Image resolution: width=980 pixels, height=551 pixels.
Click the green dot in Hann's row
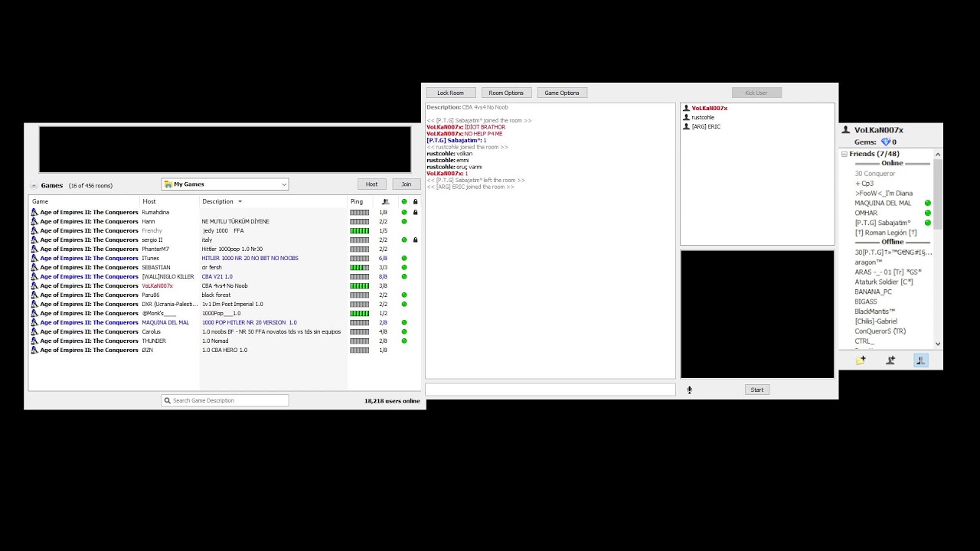point(404,221)
